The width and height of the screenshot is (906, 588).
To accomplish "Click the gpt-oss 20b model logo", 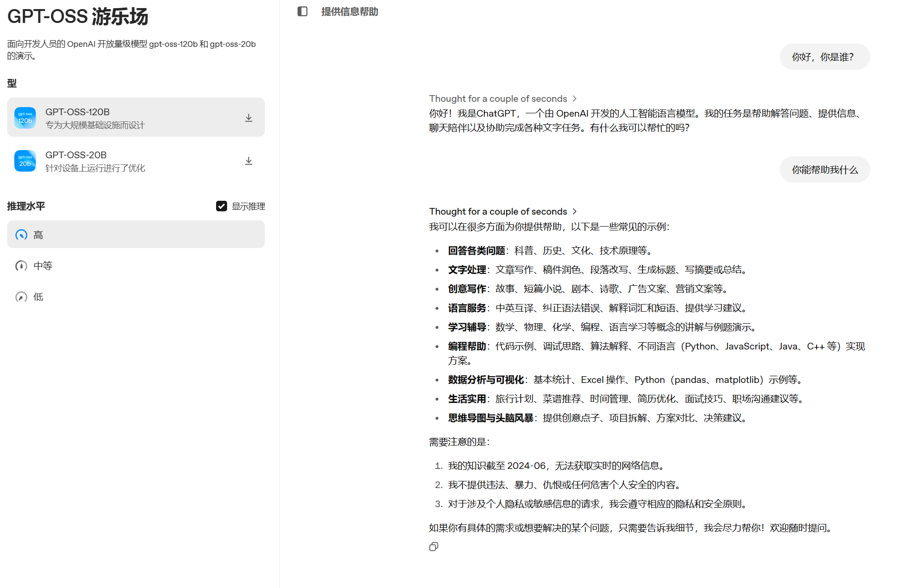I will pyautogui.click(x=25, y=161).
